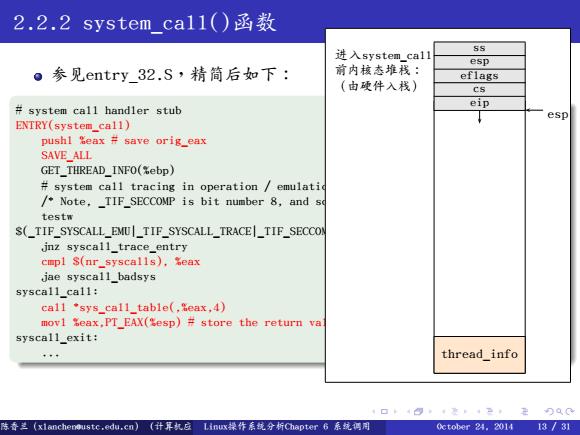Click the 'jnz syscall_trace_entry' line
The width and height of the screenshot is (580, 435).
pos(114,247)
